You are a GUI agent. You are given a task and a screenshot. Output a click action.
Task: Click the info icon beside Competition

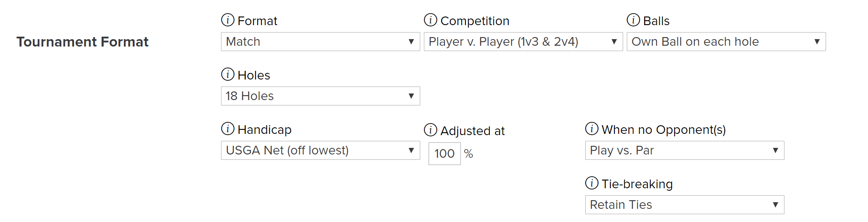(x=431, y=20)
